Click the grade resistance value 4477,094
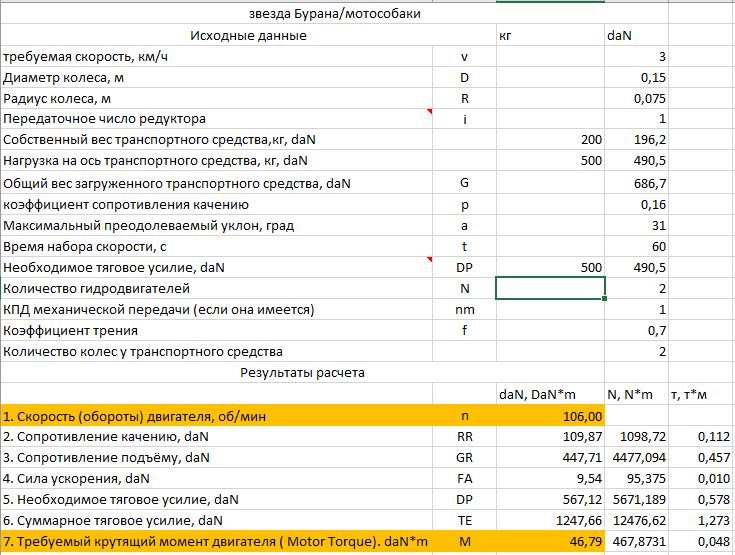 point(635,458)
